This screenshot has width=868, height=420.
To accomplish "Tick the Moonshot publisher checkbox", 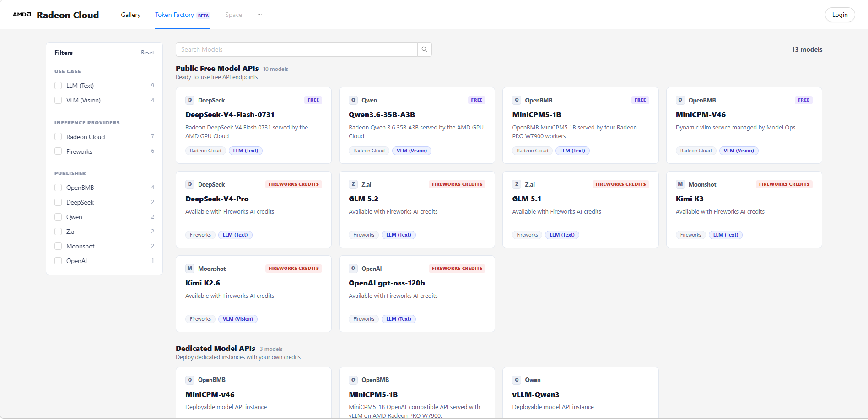I will tap(58, 246).
